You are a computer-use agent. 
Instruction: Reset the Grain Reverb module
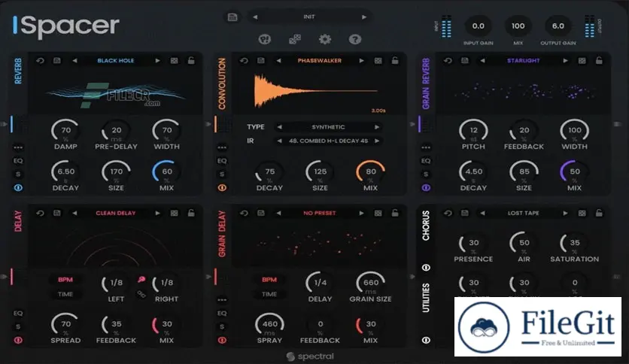448,60
